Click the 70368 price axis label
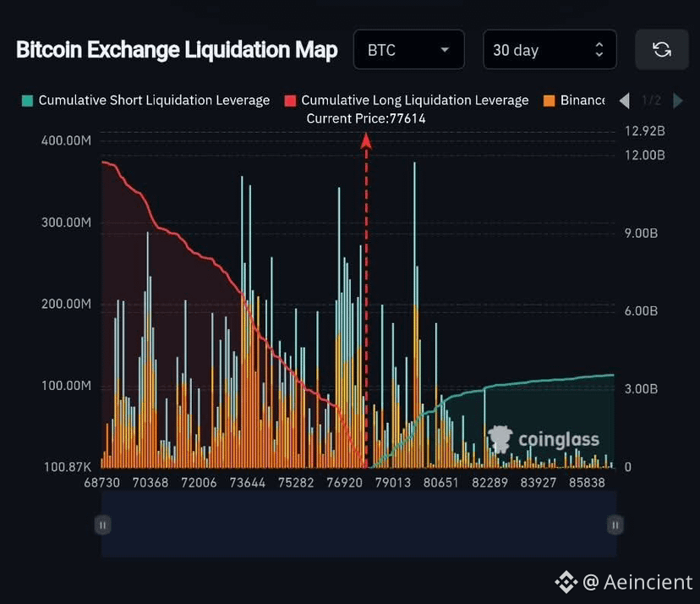Image resolution: width=700 pixels, height=604 pixels. click(x=150, y=483)
